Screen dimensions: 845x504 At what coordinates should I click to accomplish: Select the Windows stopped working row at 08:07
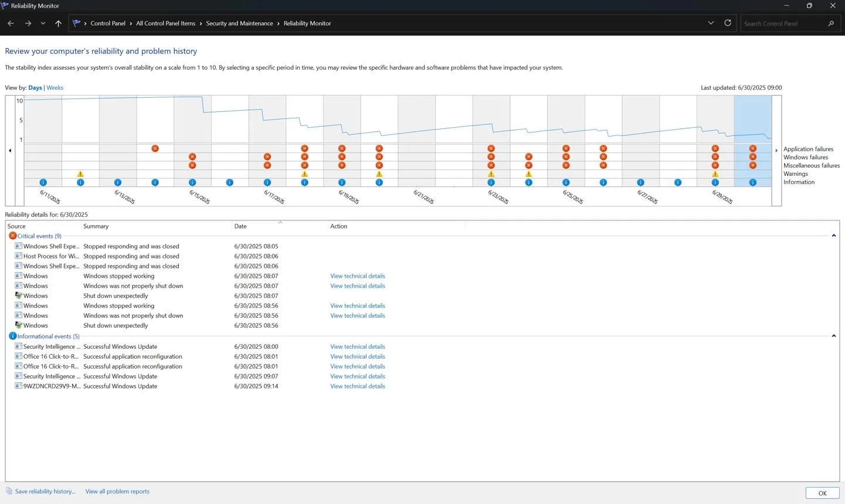(x=422, y=276)
